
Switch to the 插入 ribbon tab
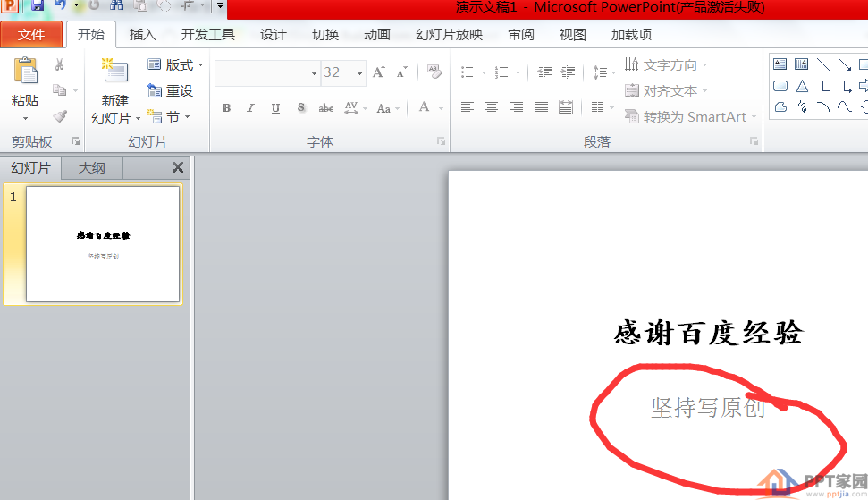[x=143, y=34]
